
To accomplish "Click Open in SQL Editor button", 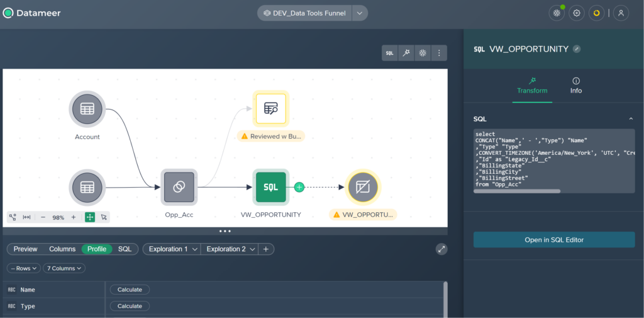I will [554, 239].
